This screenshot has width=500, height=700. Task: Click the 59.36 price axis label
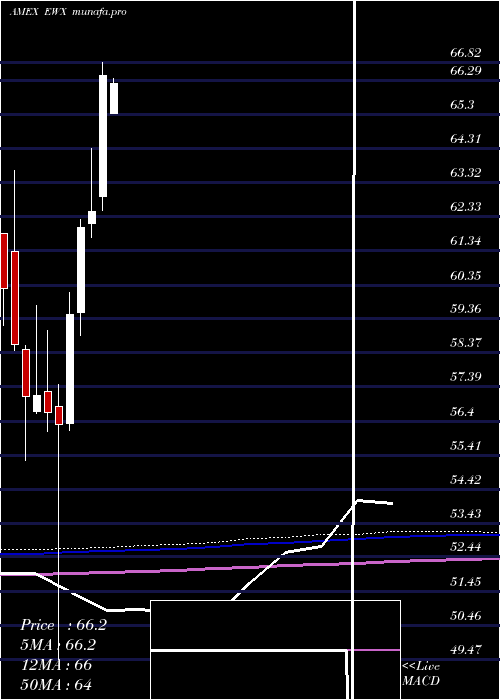(x=466, y=309)
